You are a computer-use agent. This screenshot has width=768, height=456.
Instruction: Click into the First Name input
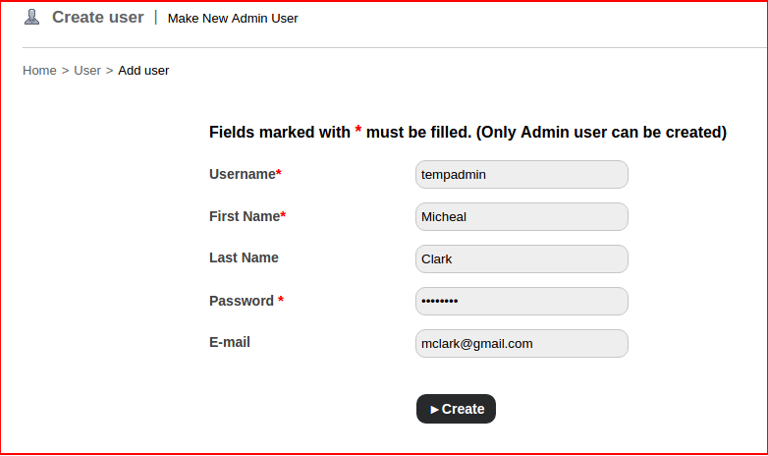521,217
